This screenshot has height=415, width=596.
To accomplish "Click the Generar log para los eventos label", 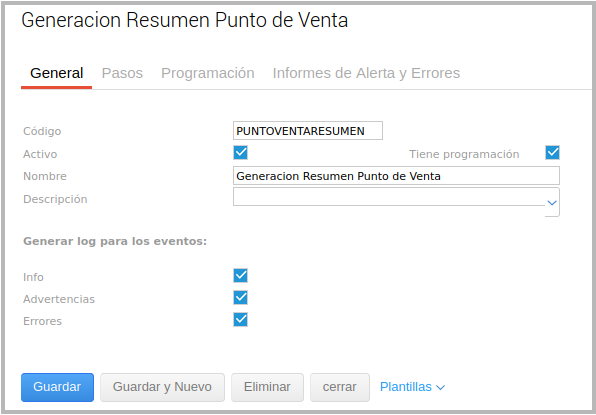I will (x=115, y=242).
